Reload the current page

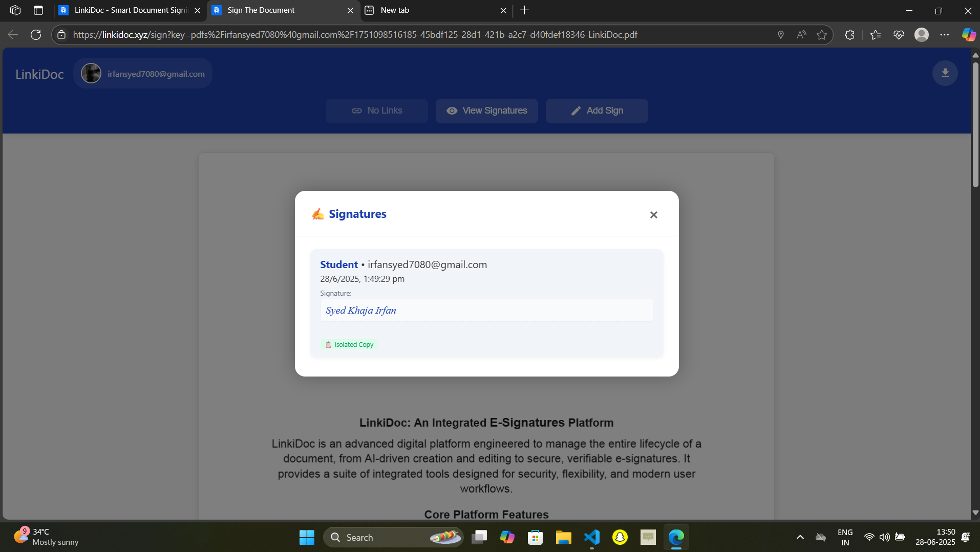pyautogui.click(x=36, y=35)
